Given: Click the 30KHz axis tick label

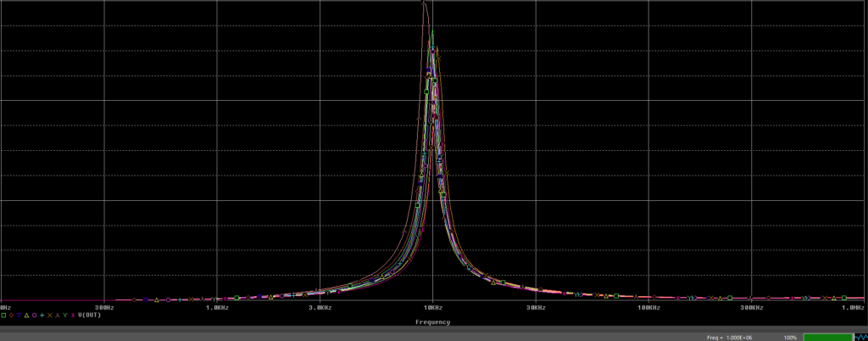Looking at the screenshot, I should coord(536,307).
